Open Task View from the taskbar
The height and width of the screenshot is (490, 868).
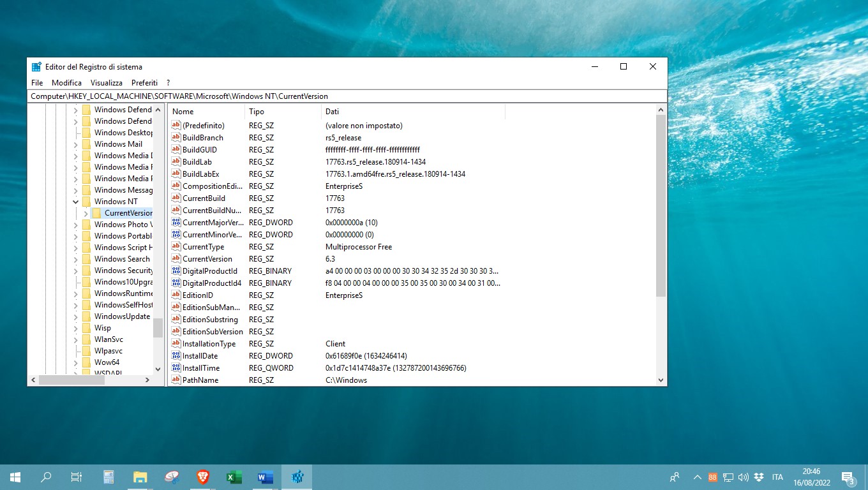[77, 477]
